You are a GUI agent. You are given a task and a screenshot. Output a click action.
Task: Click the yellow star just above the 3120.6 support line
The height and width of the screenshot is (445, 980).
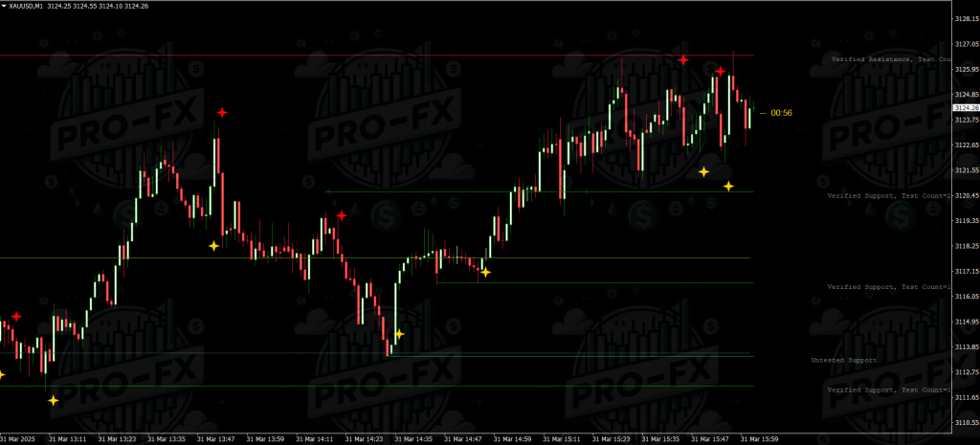(x=728, y=186)
